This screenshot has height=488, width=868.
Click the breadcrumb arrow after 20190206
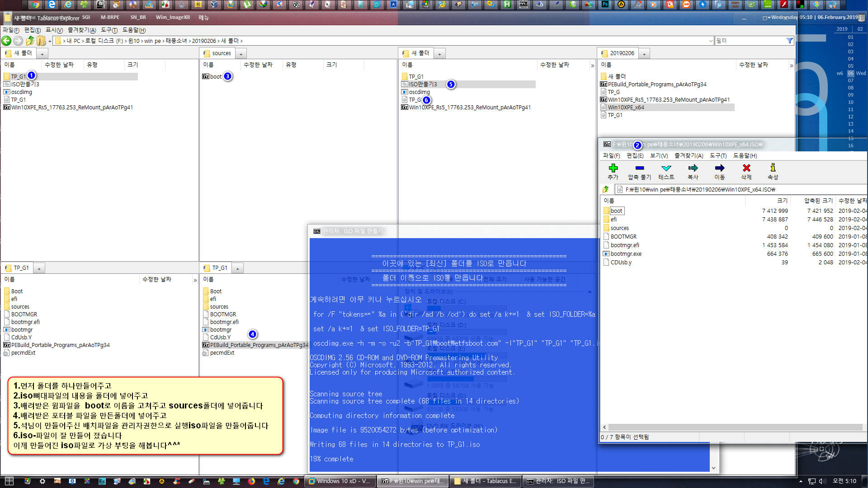(219, 41)
